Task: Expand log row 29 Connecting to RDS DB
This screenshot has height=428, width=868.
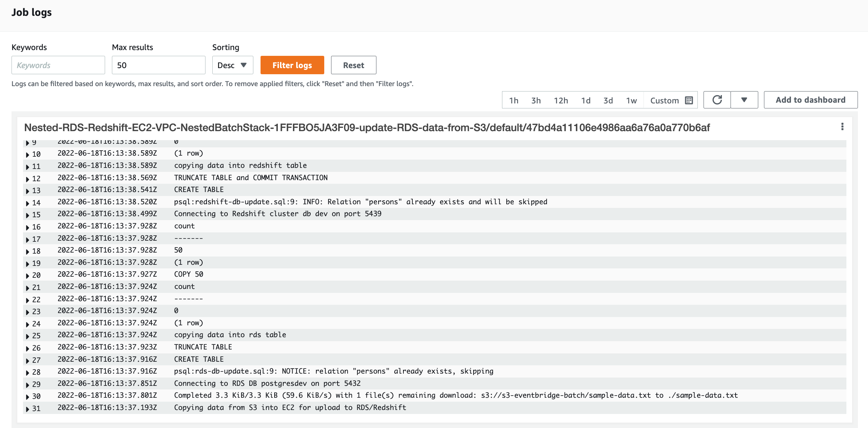Action: click(28, 385)
